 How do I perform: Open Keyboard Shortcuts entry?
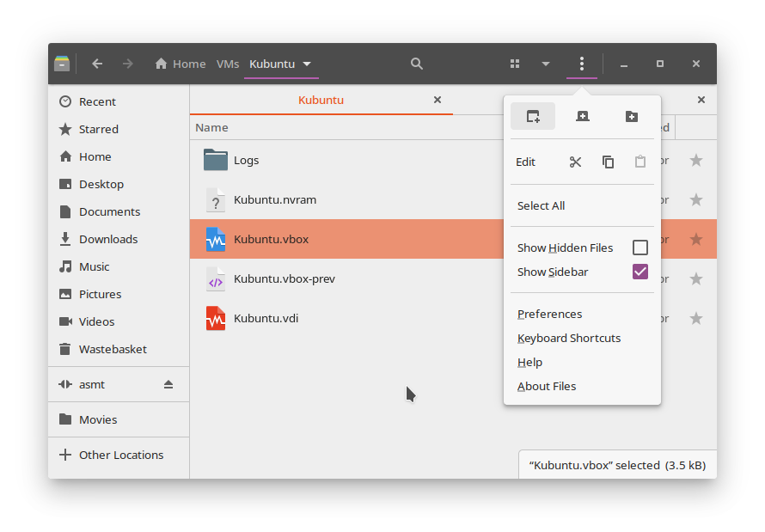[569, 338]
